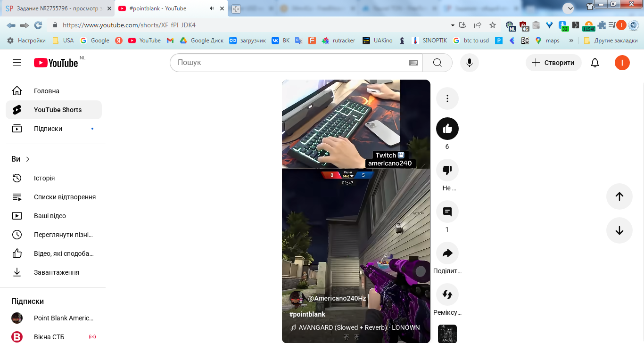Click the #pointblank hashtag in the Short
The width and height of the screenshot is (644, 343).
pyautogui.click(x=307, y=314)
